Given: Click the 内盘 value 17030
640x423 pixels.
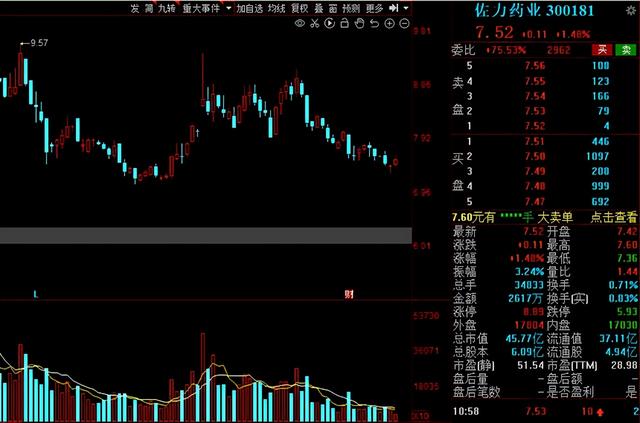Looking at the screenshot, I should tap(623, 325).
